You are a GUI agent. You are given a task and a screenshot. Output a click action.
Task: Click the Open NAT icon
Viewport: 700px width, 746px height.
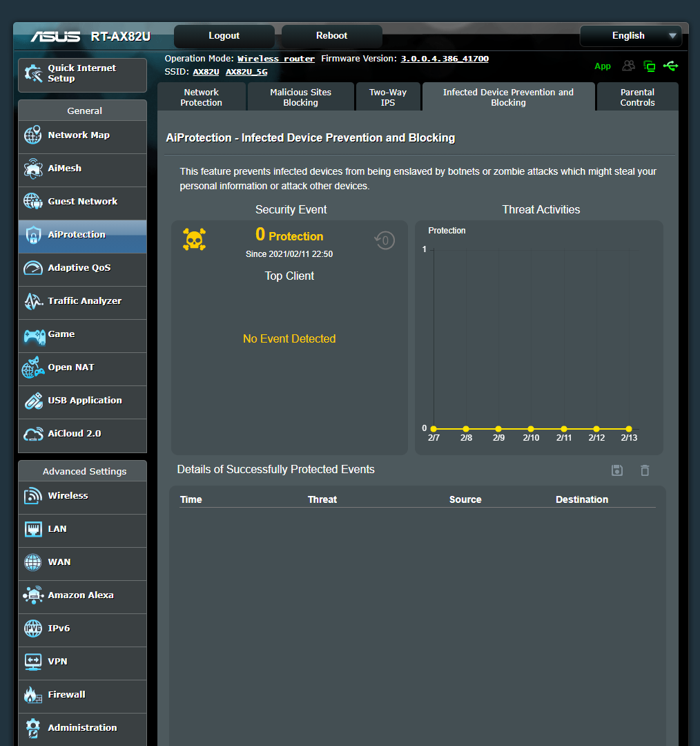point(33,367)
